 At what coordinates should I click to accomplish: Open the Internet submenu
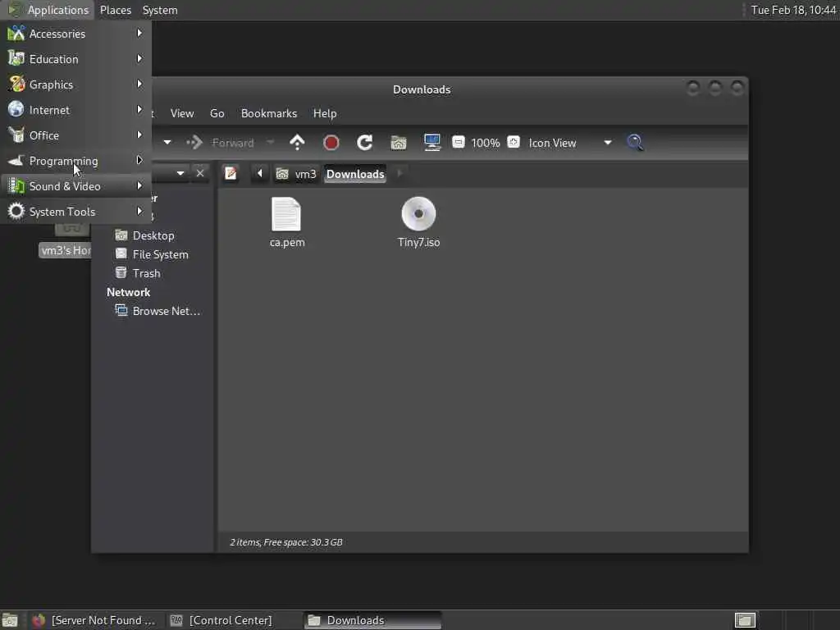pos(75,110)
